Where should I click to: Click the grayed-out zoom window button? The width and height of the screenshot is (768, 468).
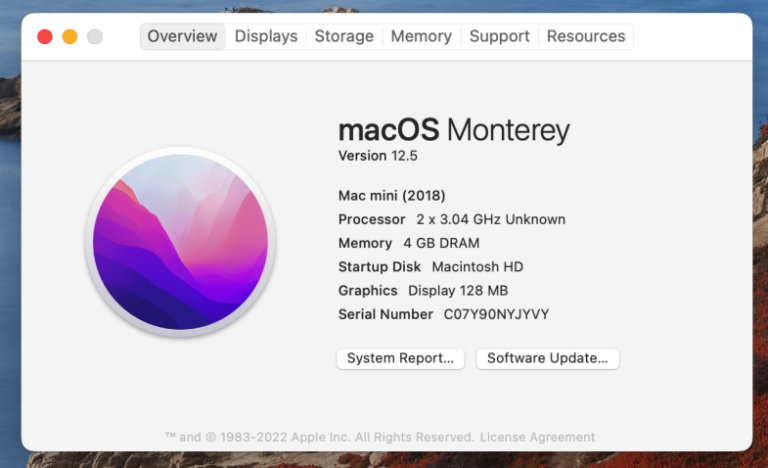(x=95, y=37)
